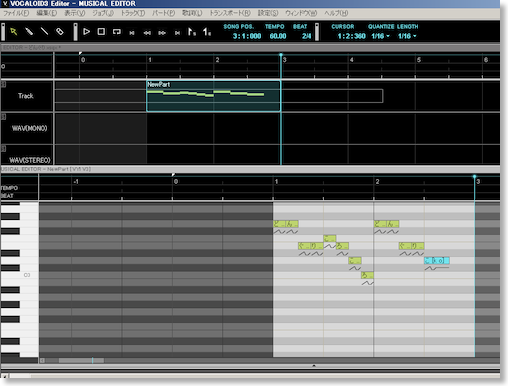Click the TEMPO row label in musical editor

click(x=10, y=188)
